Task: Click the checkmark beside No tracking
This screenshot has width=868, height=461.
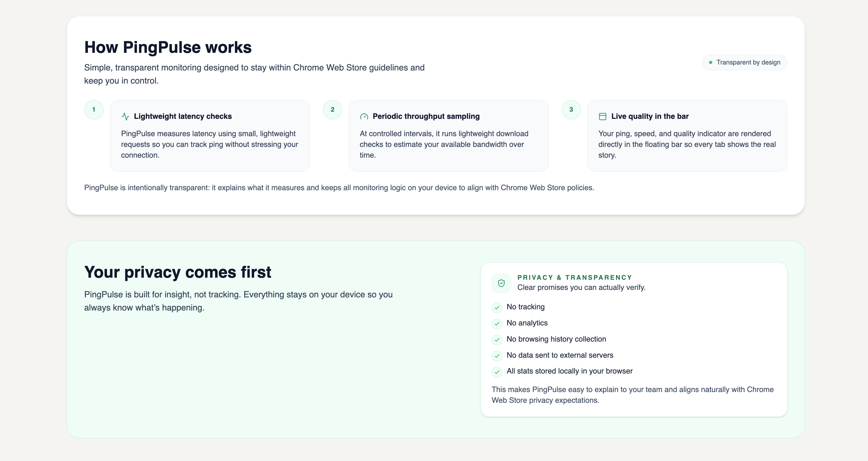Action: [497, 307]
